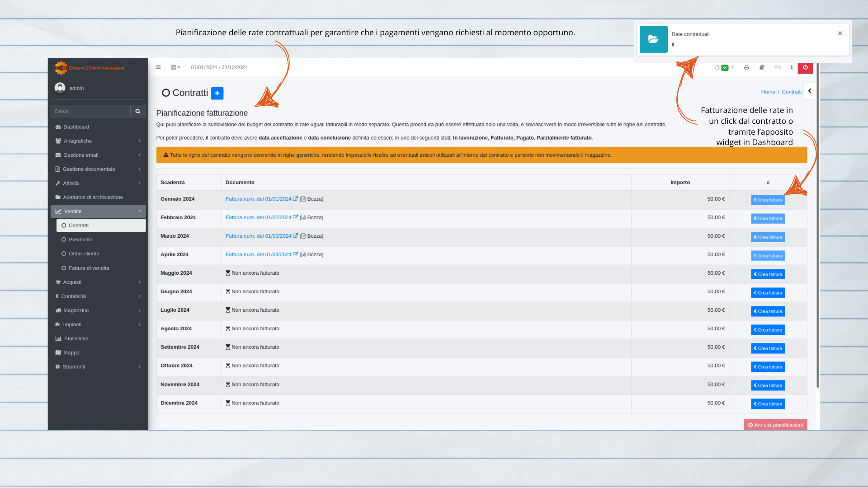Open invoice link dated 01/04/2024

point(262,254)
